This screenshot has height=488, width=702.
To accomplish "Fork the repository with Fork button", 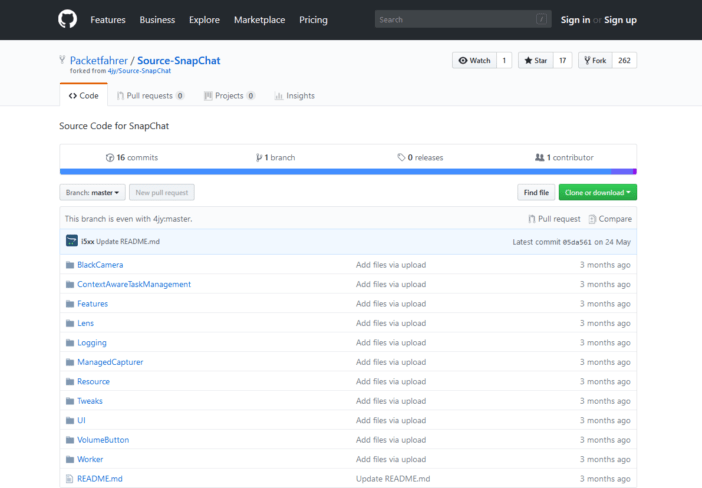I will click(x=595, y=60).
